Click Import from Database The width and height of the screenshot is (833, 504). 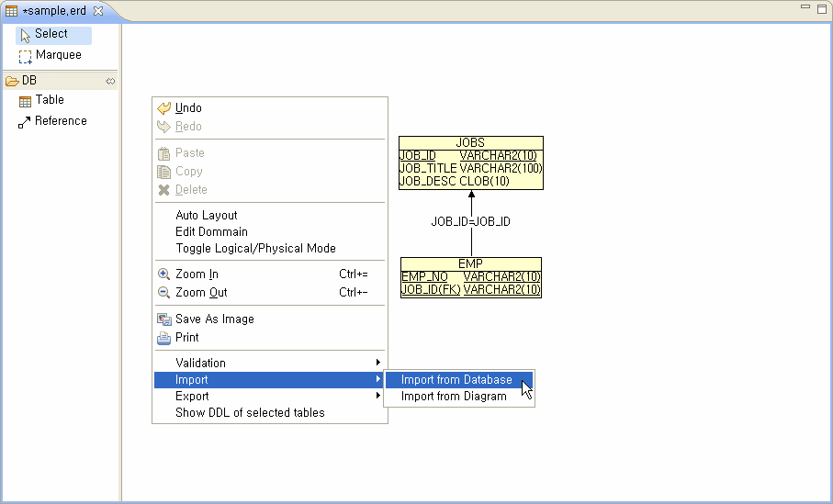tap(456, 380)
